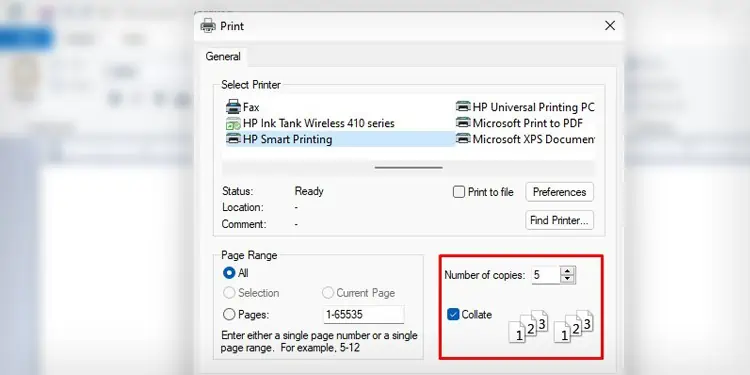Open printer Preferences

tap(559, 192)
